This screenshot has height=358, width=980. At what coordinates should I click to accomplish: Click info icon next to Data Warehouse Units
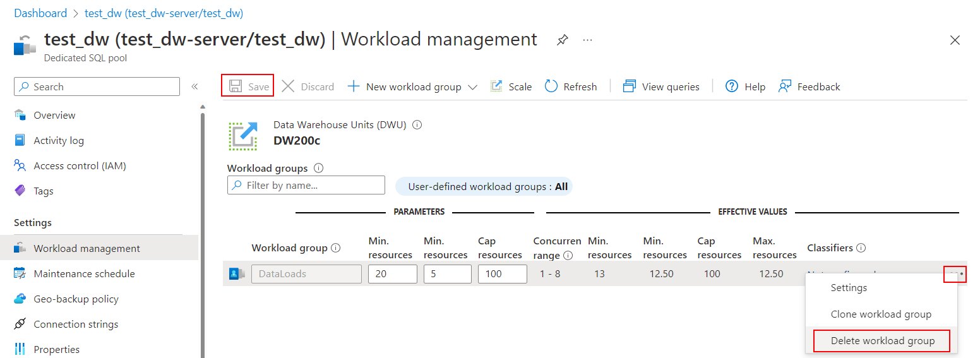coord(417,125)
